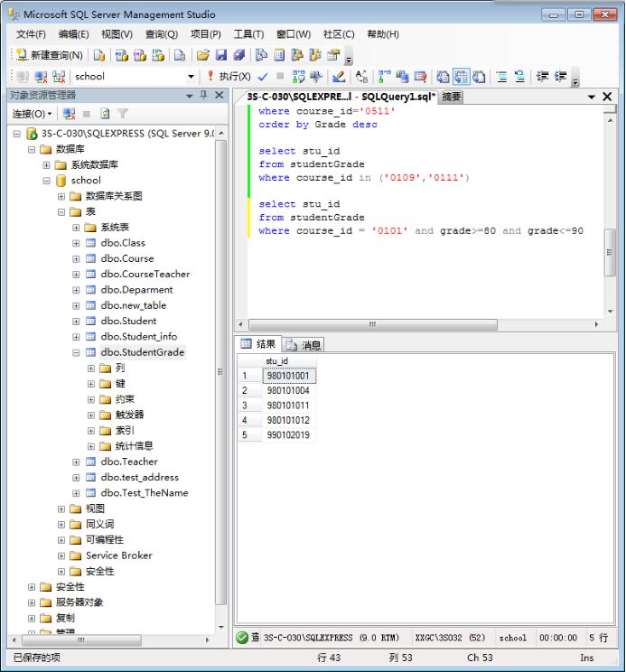Switch output to Results to Grid
This screenshot has height=672, width=626.
(461, 77)
